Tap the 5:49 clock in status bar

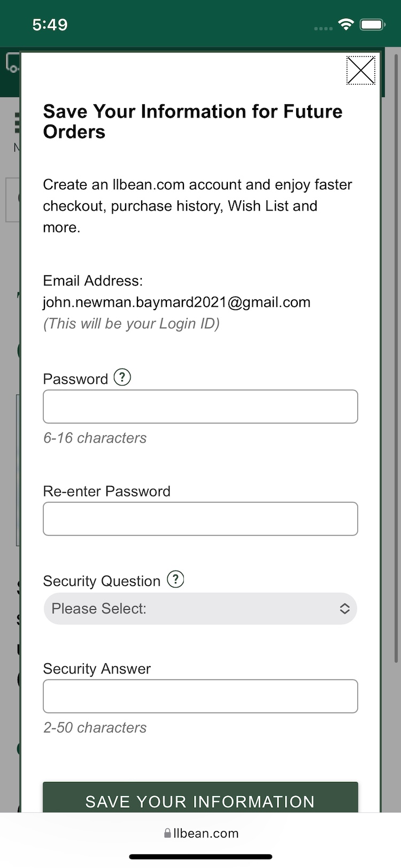tap(50, 25)
